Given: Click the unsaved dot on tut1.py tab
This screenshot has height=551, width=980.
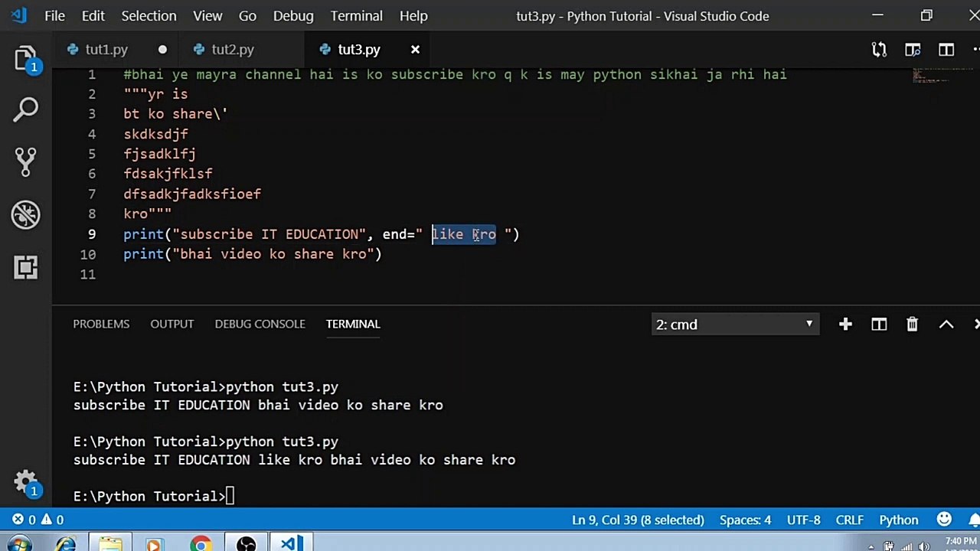Looking at the screenshot, I should pos(162,50).
